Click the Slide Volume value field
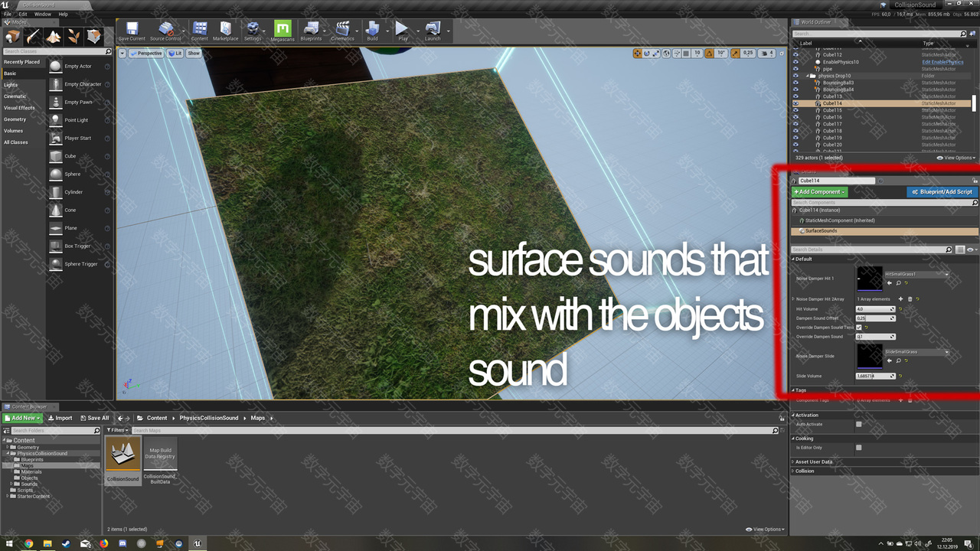The height and width of the screenshot is (551, 980). [875, 376]
